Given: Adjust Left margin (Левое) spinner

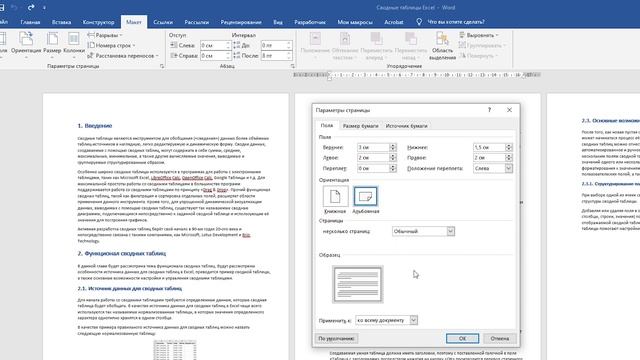Looking at the screenshot, I should (x=393, y=158).
